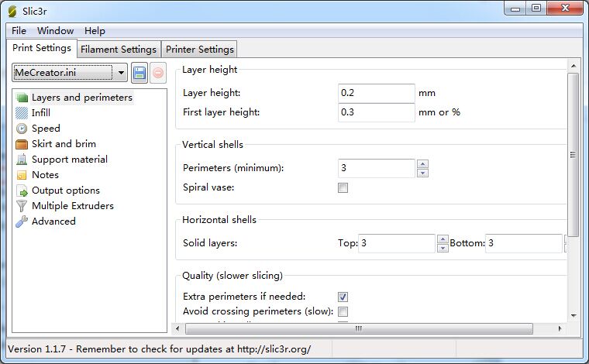
Task: Enable Avoid crossing perimeters checkbox
Action: click(343, 311)
